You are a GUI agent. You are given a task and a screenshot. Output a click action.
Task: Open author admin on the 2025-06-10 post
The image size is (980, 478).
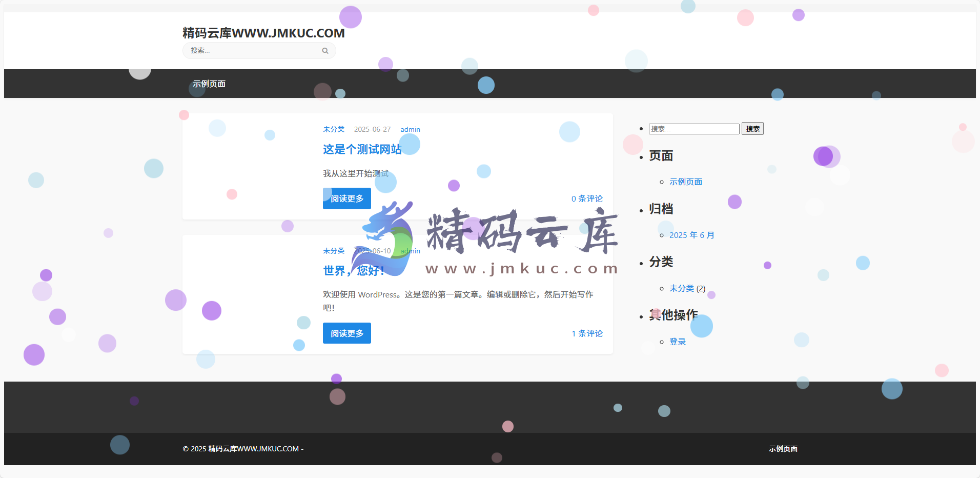(410, 251)
